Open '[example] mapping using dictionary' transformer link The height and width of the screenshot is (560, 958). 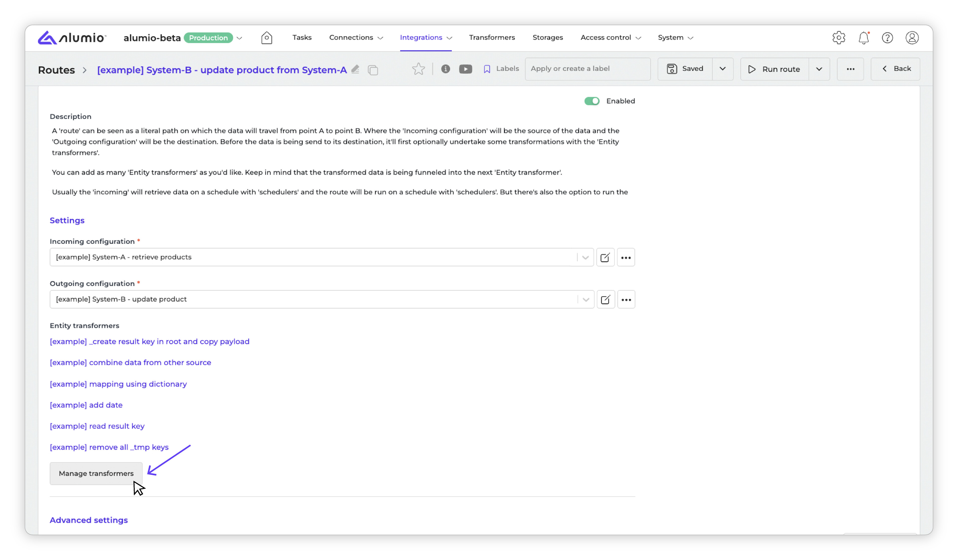click(x=118, y=384)
